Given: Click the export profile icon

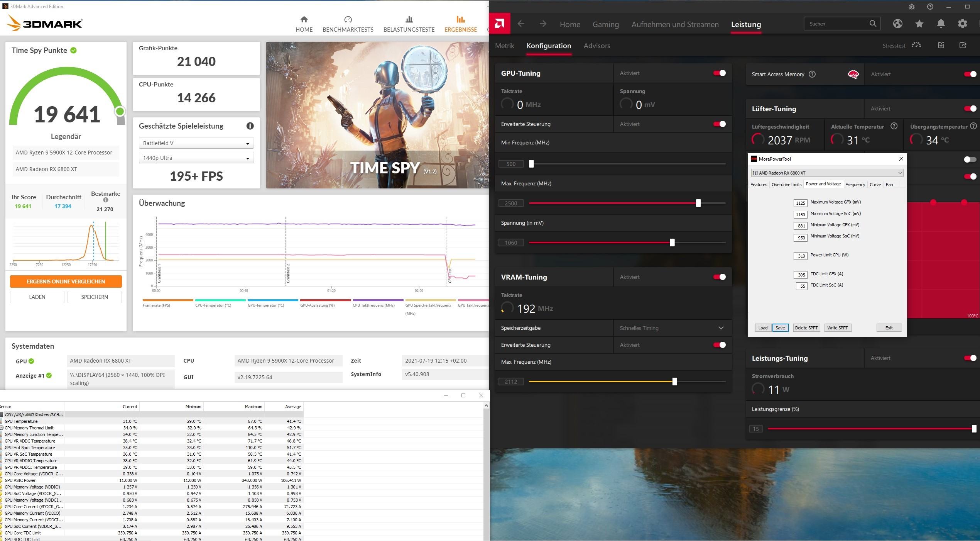Looking at the screenshot, I should click(x=963, y=45).
